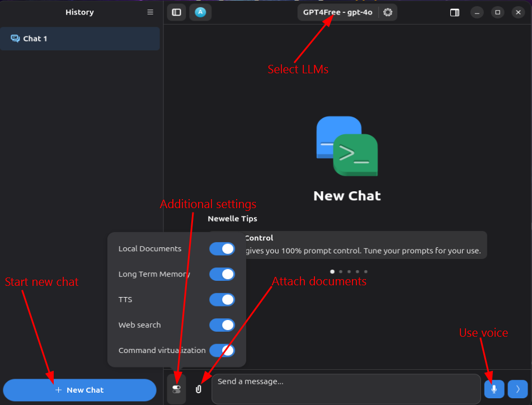Open model settings gear icon
The width and height of the screenshot is (532, 405).
(x=388, y=12)
